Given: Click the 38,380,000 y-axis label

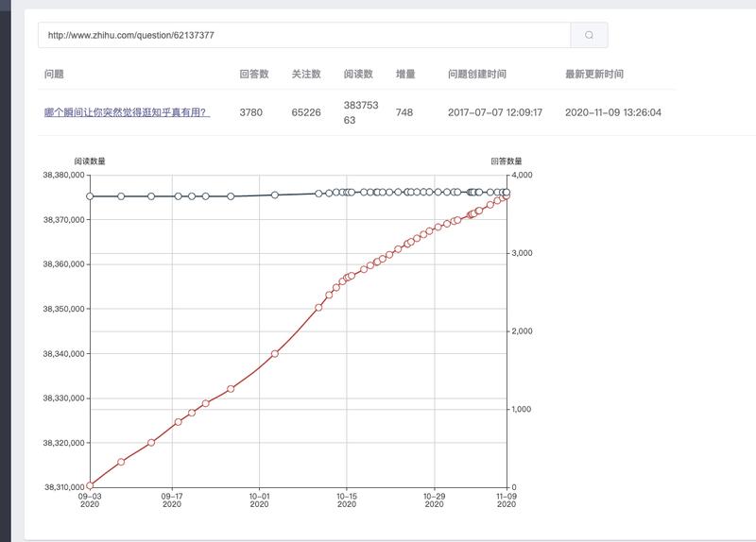Looking at the screenshot, I should 63,175.
